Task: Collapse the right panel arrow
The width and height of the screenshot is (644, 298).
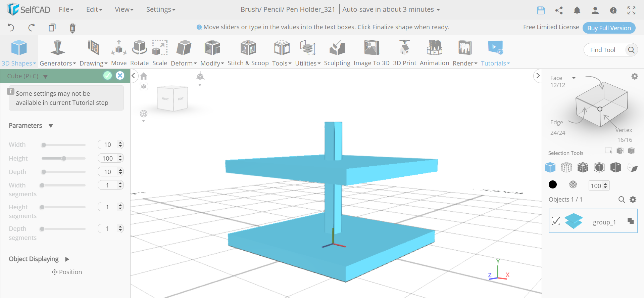Action: click(538, 76)
